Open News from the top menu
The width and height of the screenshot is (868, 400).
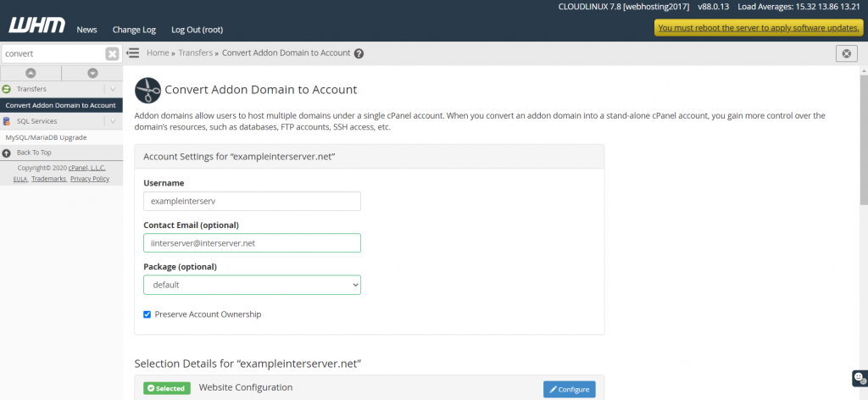pos(87,30)
